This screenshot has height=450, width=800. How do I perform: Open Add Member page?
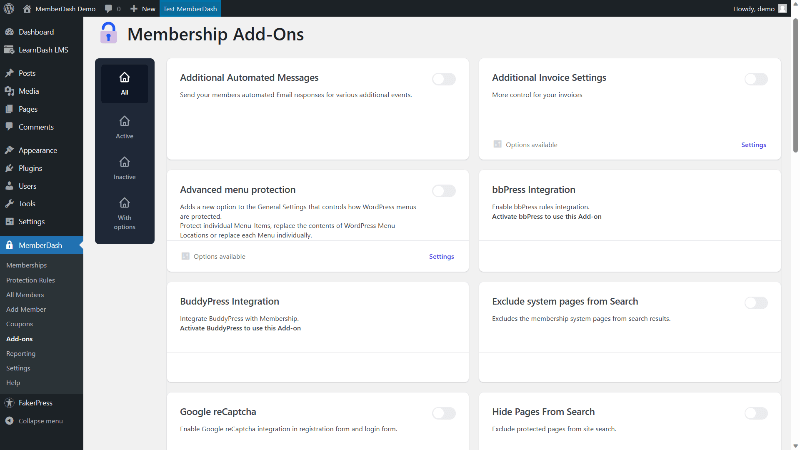26,309
